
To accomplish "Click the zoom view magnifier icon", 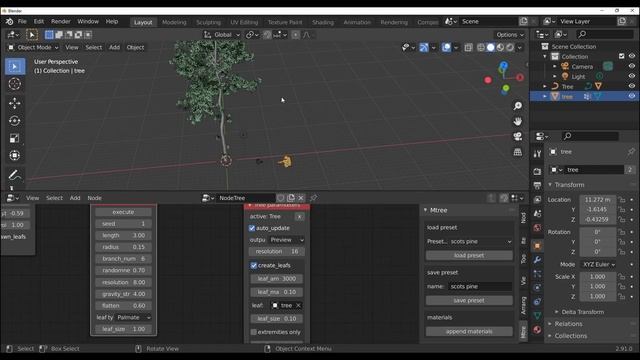I will (518, 106).
